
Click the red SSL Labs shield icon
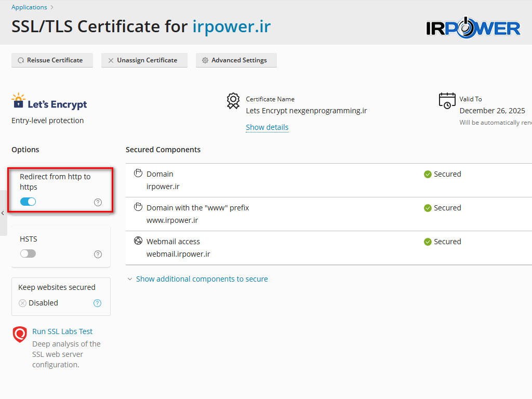20,334
